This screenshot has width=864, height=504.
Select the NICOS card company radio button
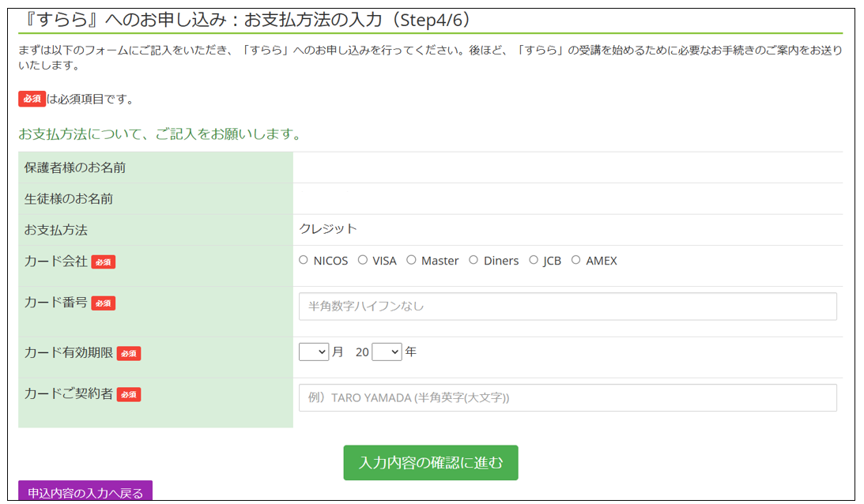click(x=304, y=260)
